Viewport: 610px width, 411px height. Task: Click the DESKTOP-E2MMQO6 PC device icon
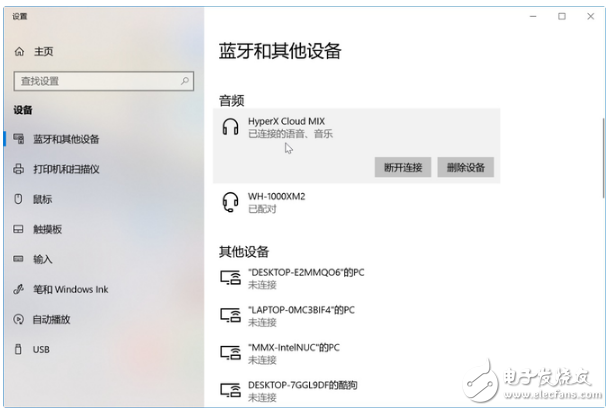point(230,278)
